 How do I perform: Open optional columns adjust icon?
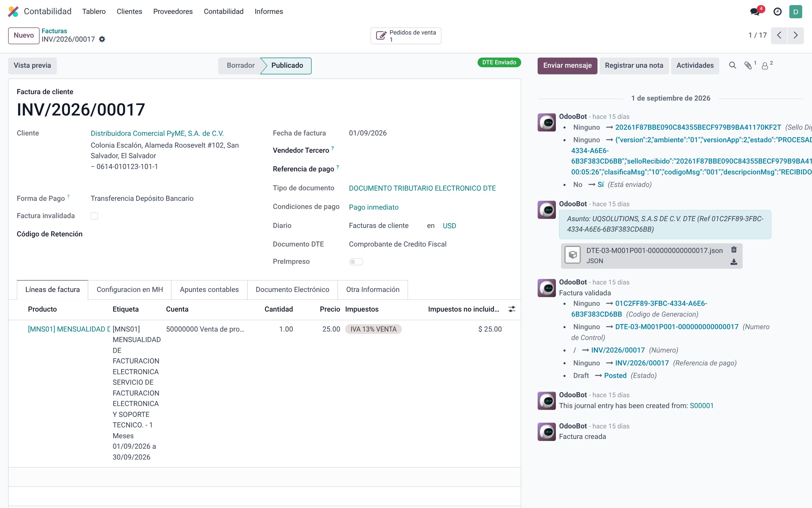click(x=512, y=309)
